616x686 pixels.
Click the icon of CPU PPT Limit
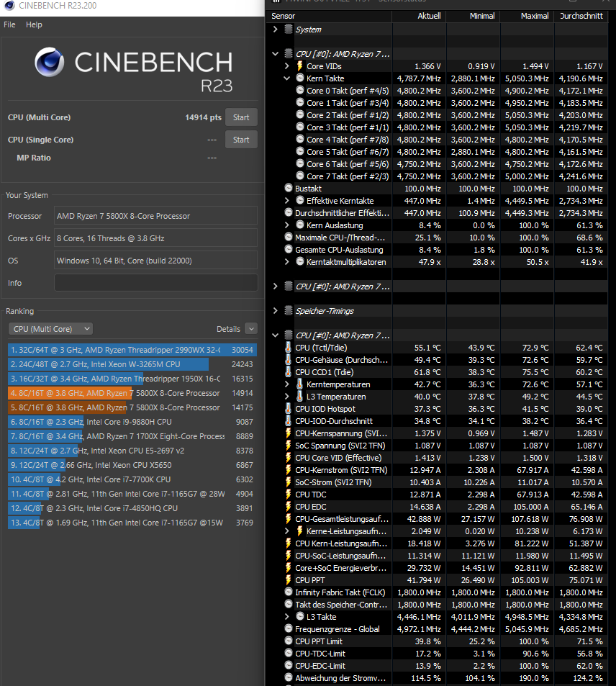click(289, 641)
